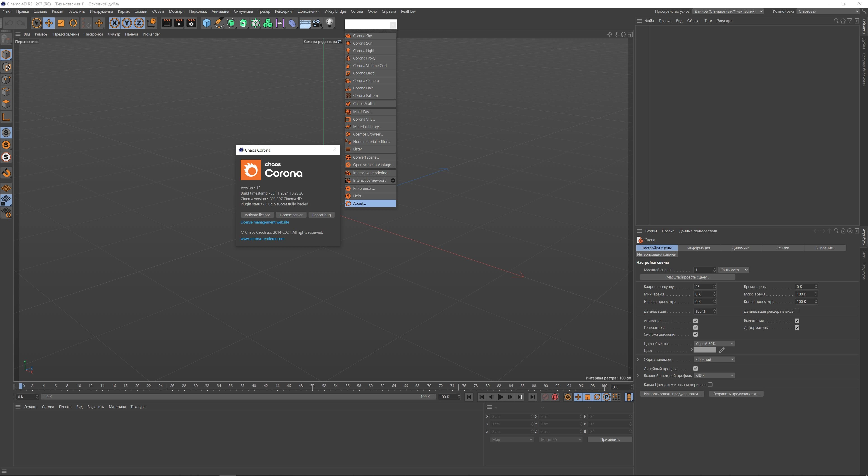This screenshot has width=868, height=476.
Task: Toggle X axis lock icon
Action: point(115,23)
